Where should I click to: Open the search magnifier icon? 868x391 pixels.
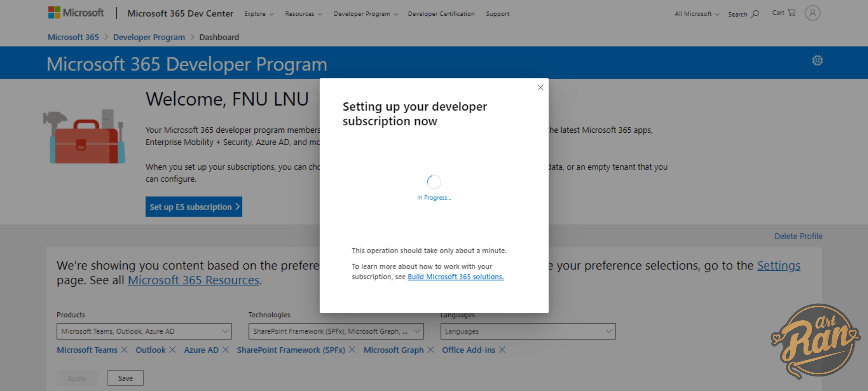click(755, 14)
